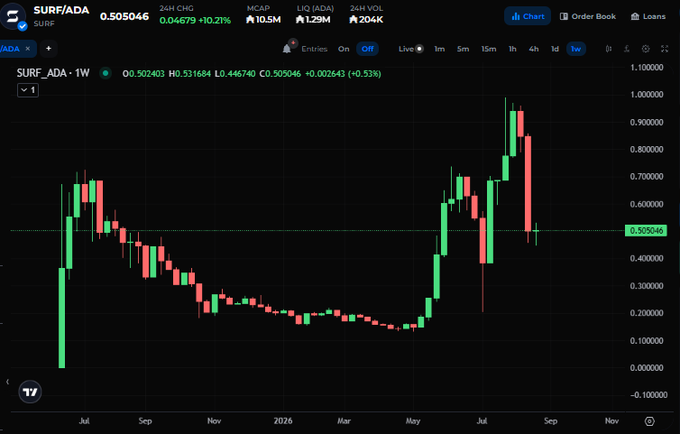The height and width of the screenshot is (434, 680).
Task: Click the 24H CHG value +10.21%
Action: coord(214,20)
